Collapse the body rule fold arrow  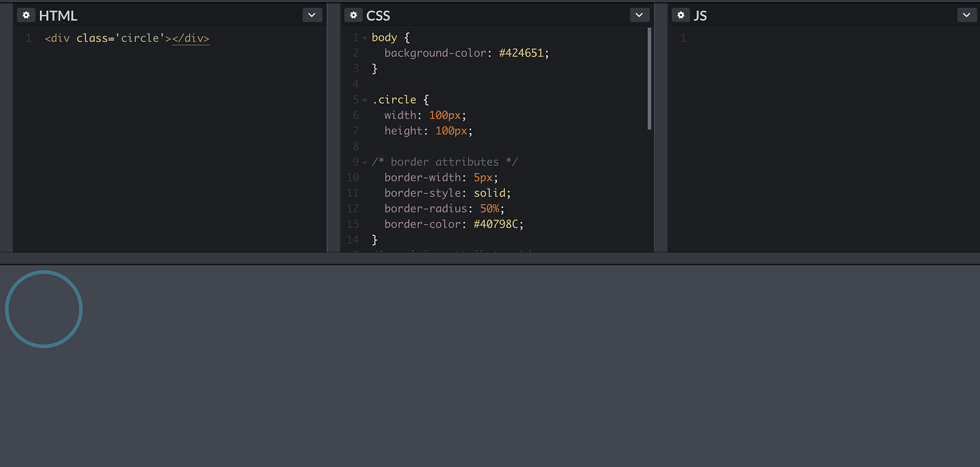pyautogui.click(x=365, y=37)
